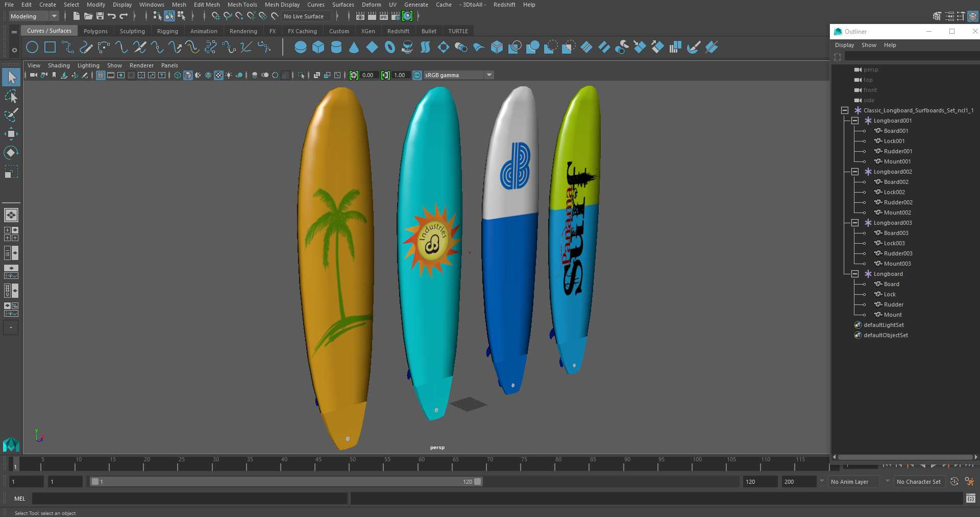Image resolution: width=980 pixels, height=517 pixels.
Task: Select Rudder002 in the Outliner
Action: pyautogui.click(x=898, y=202)
